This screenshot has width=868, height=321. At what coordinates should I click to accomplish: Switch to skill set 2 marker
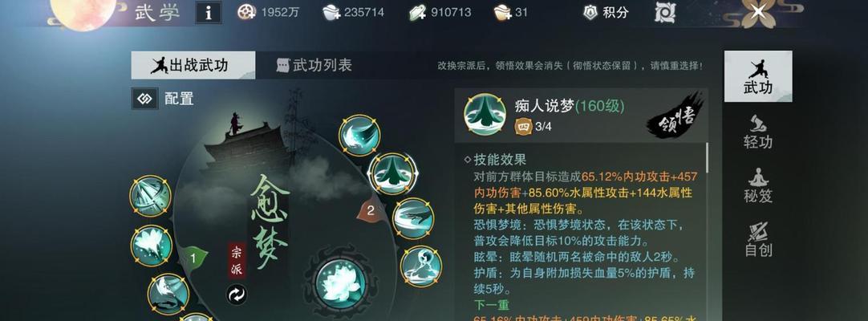pyautogui.click(x=371, y=210)
